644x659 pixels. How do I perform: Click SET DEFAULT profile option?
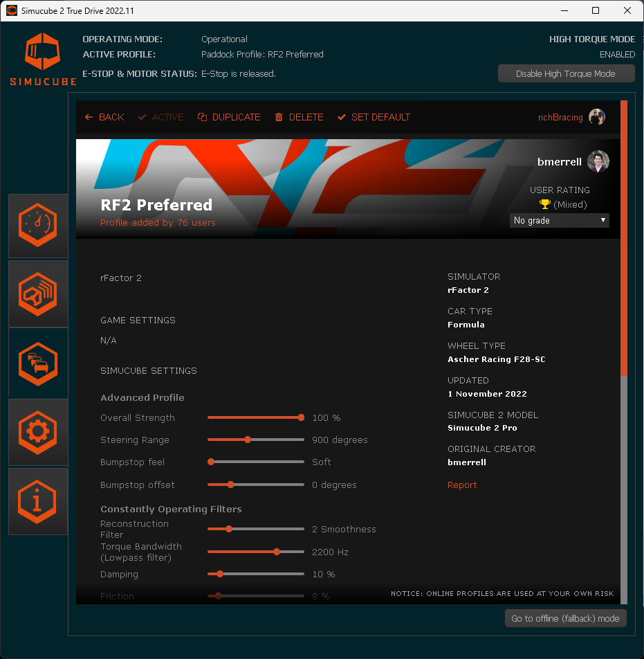tap(374, 117)
